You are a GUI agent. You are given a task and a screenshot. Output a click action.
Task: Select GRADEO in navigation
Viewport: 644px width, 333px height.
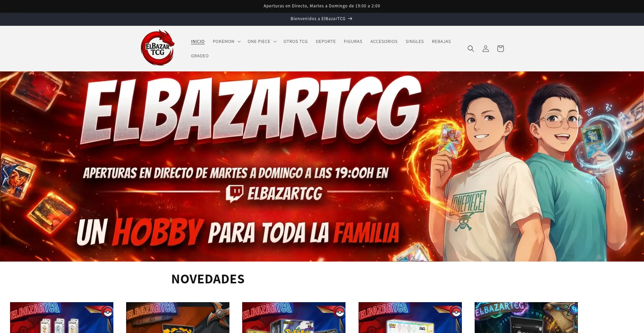pyautogui.click(x=200, y=56)
